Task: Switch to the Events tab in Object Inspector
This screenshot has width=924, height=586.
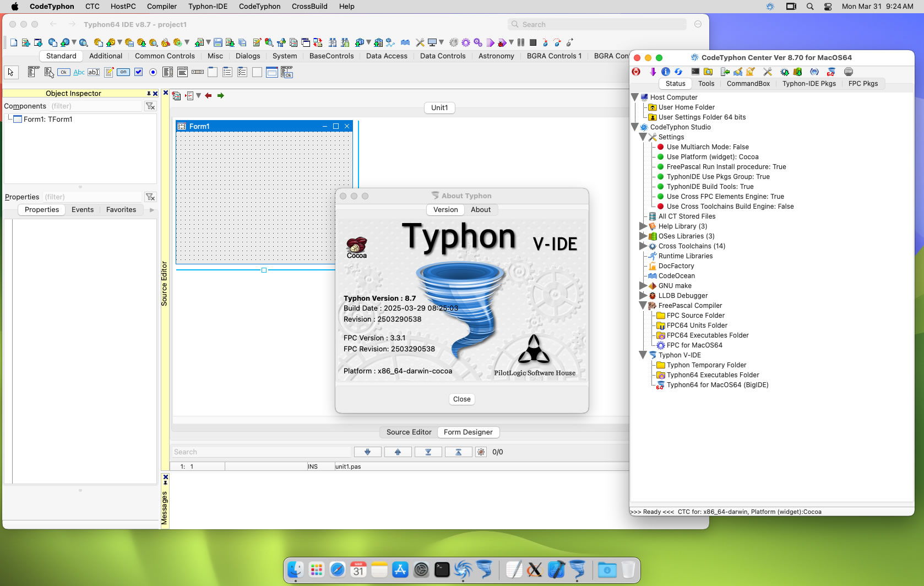Action: coord(83,210)
